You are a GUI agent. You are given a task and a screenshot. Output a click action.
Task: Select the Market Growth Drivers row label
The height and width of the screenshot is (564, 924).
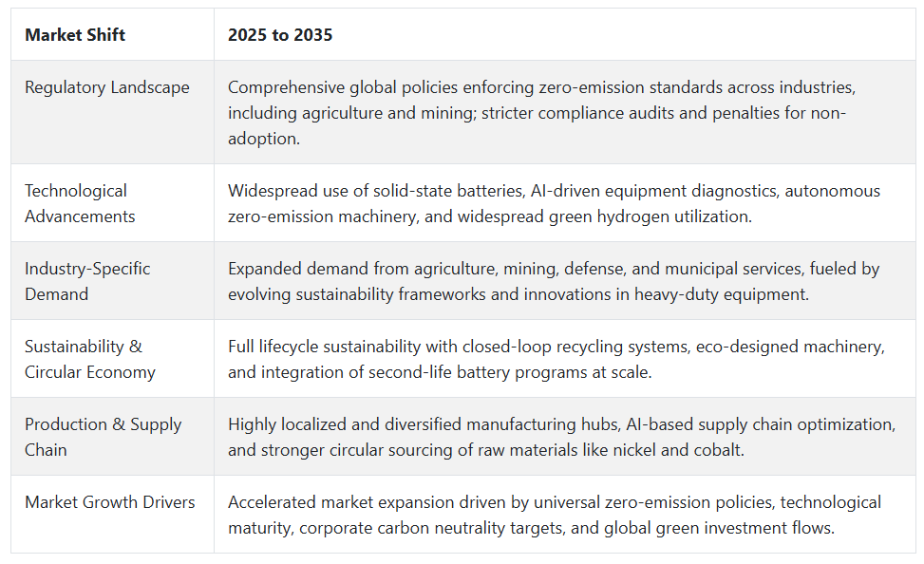(x=109, y=502)
